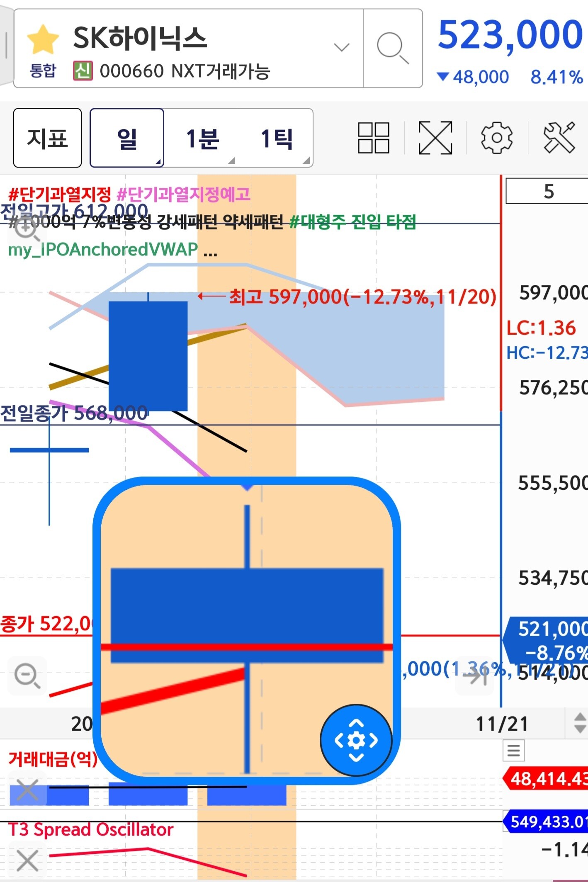Click the #대형주 진입 타점 tag

click(353, 222)
